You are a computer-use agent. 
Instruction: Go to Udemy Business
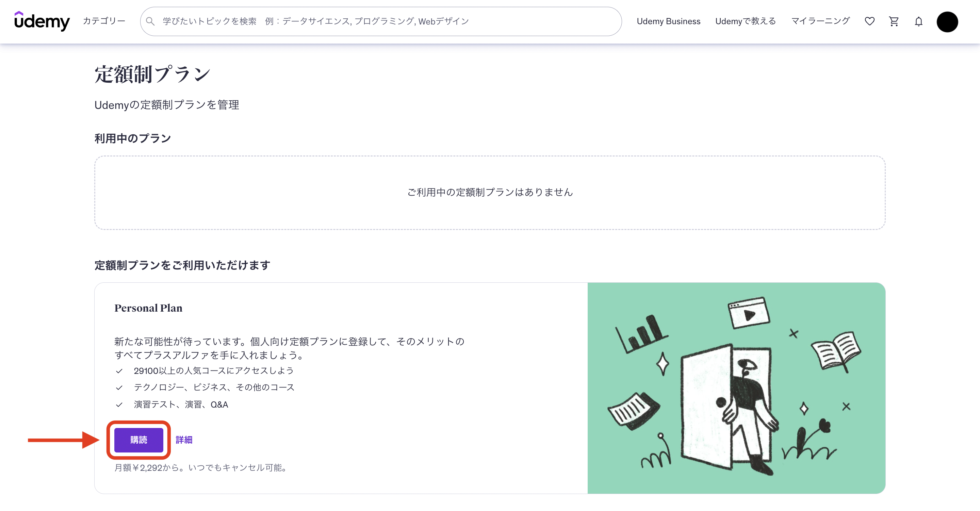668,21
